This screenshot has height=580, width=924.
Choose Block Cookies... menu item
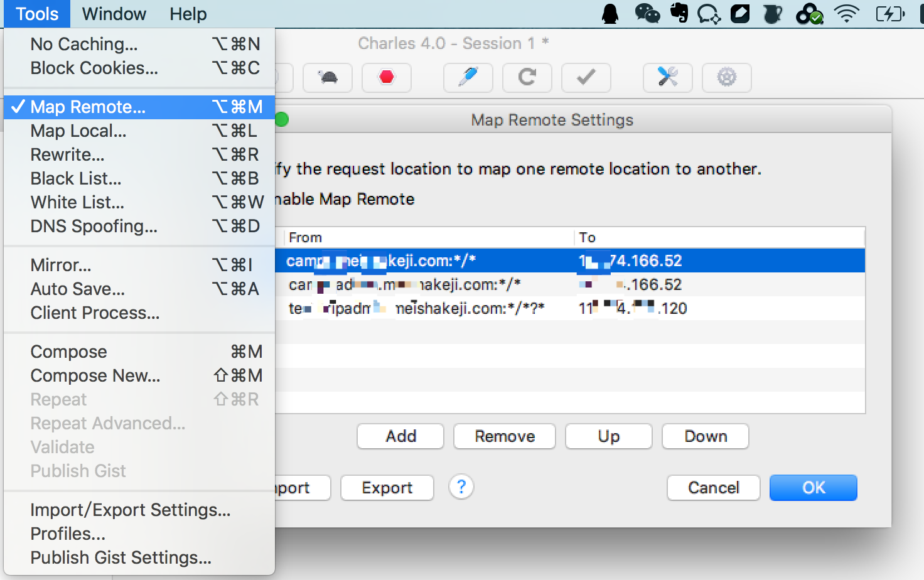coord(139,68)
